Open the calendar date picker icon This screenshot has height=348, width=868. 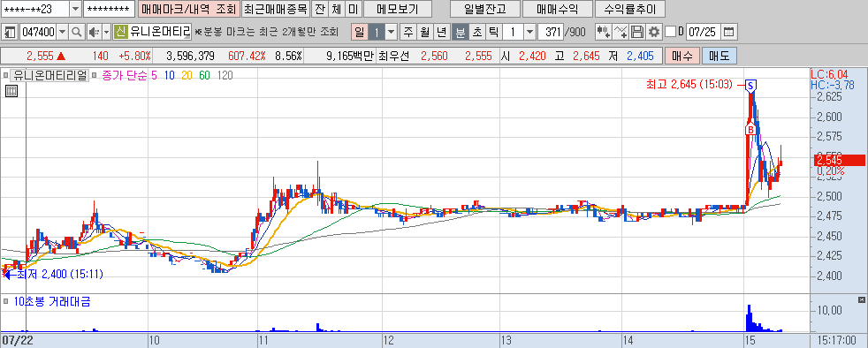tap(729, 32)
